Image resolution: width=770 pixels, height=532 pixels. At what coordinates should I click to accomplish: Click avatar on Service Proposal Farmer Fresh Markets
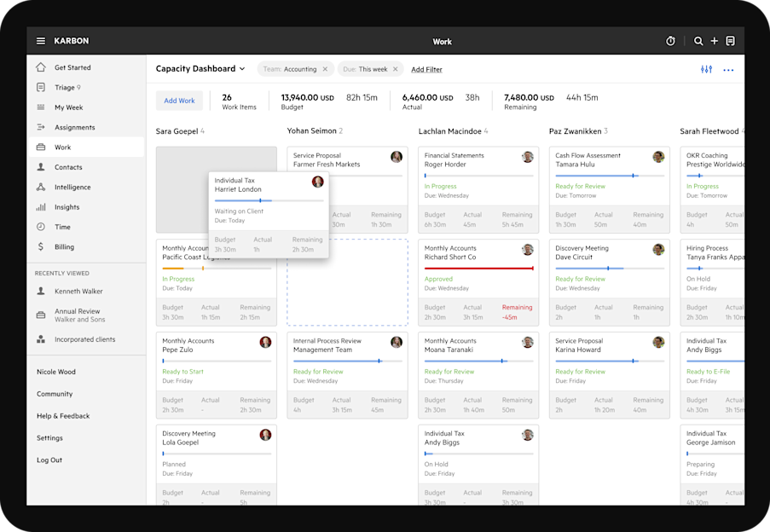tap(397, 157)
